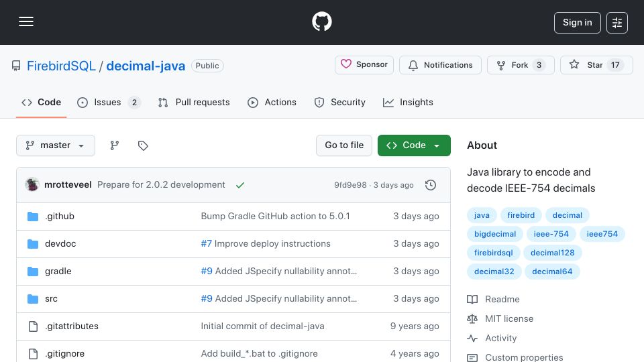Expand the master branch dropdown
Screen dimensions: 644x362
(56, 145)
